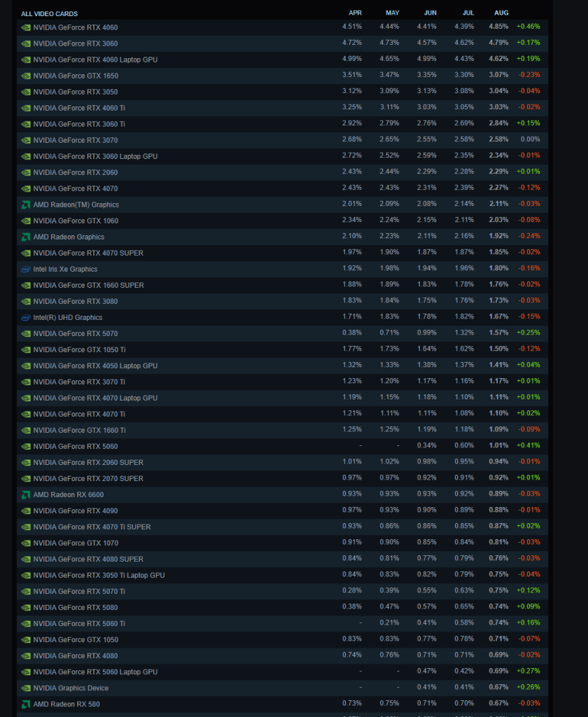This screenshot has width=588, height=717.
Task: Select NVIDIA GeForce RTX 4060 Laptop GPU entry
Action: [95, 60]
